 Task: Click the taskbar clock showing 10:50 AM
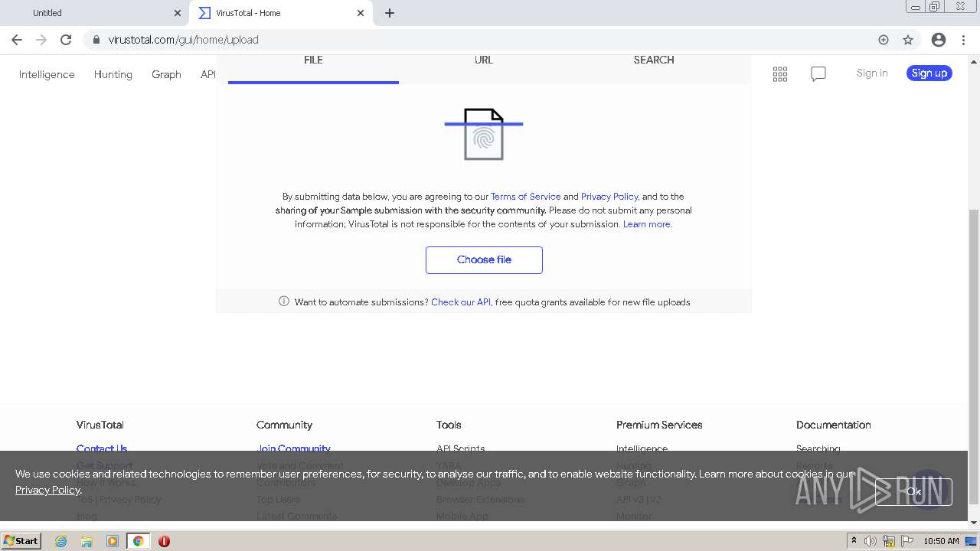[941, 541]
